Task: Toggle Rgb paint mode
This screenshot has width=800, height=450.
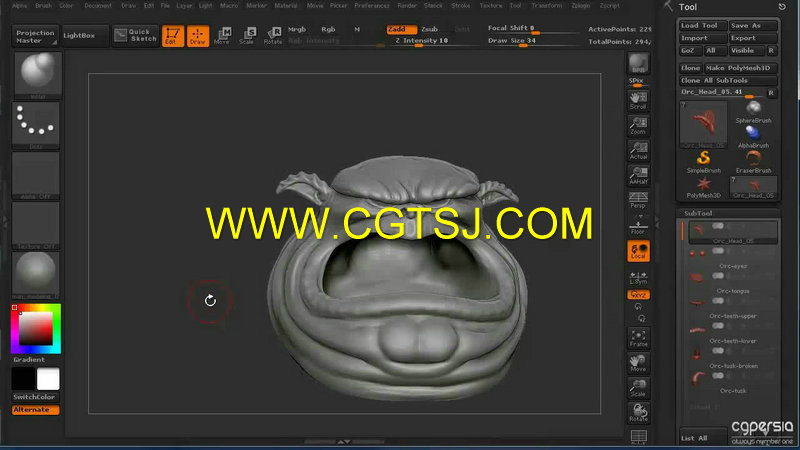Action: [328, 29]
